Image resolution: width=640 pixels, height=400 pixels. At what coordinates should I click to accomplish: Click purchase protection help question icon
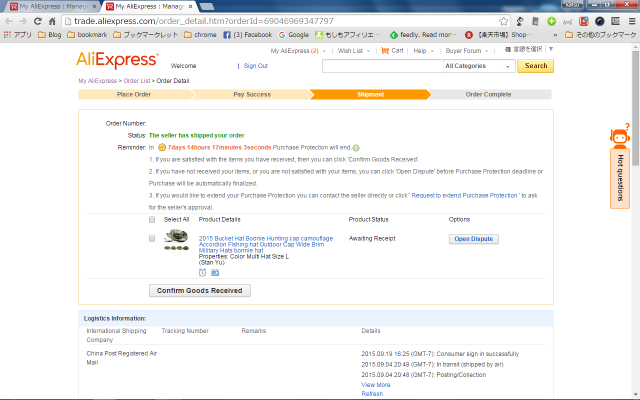[x=356, y=148]
